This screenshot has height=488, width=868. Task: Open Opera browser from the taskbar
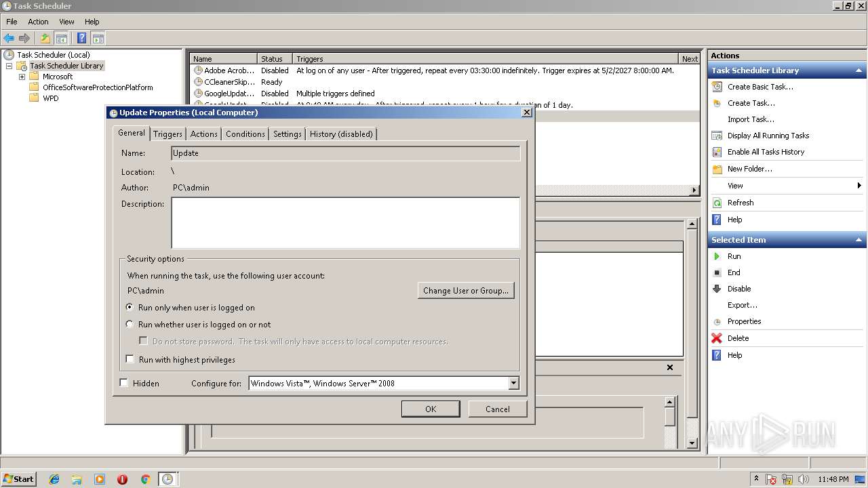point(122,479)
